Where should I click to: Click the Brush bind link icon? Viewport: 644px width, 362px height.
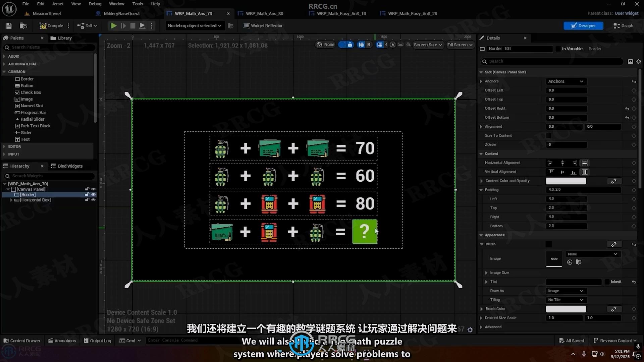[x=614, y=244]
